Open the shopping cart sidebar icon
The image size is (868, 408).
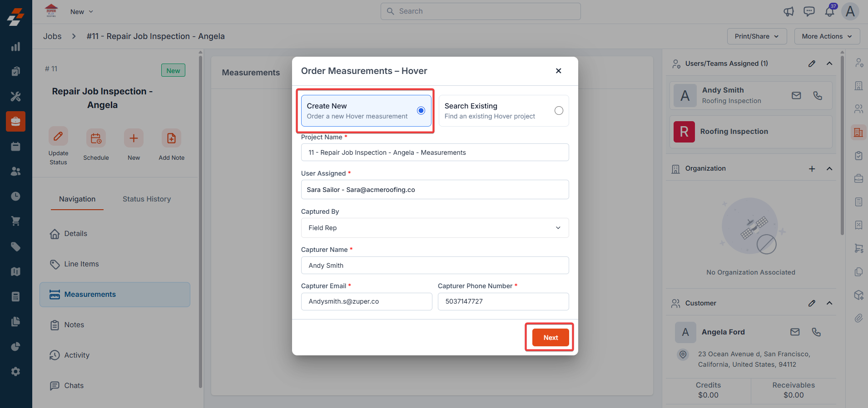click(x=15, y=221)
